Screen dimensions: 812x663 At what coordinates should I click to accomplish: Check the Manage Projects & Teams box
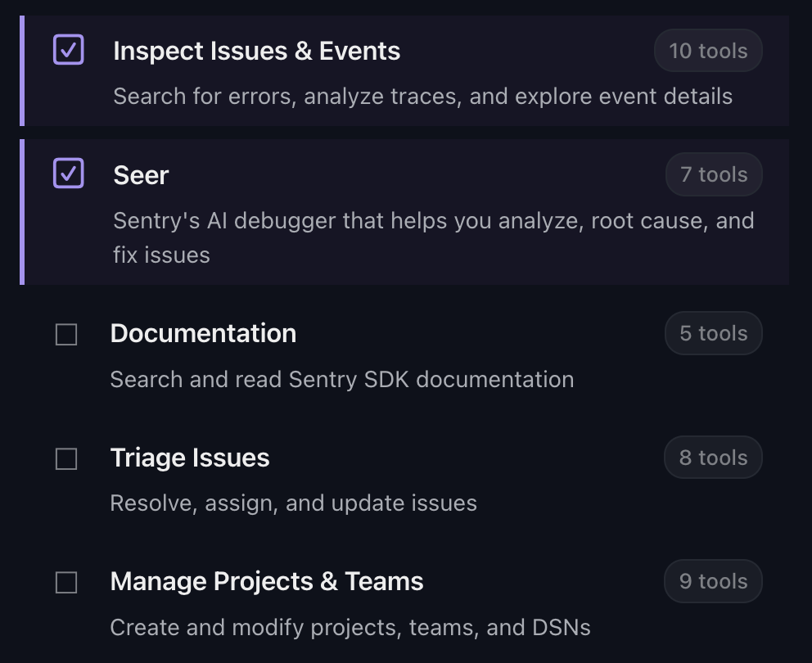[x=66, y=583]
